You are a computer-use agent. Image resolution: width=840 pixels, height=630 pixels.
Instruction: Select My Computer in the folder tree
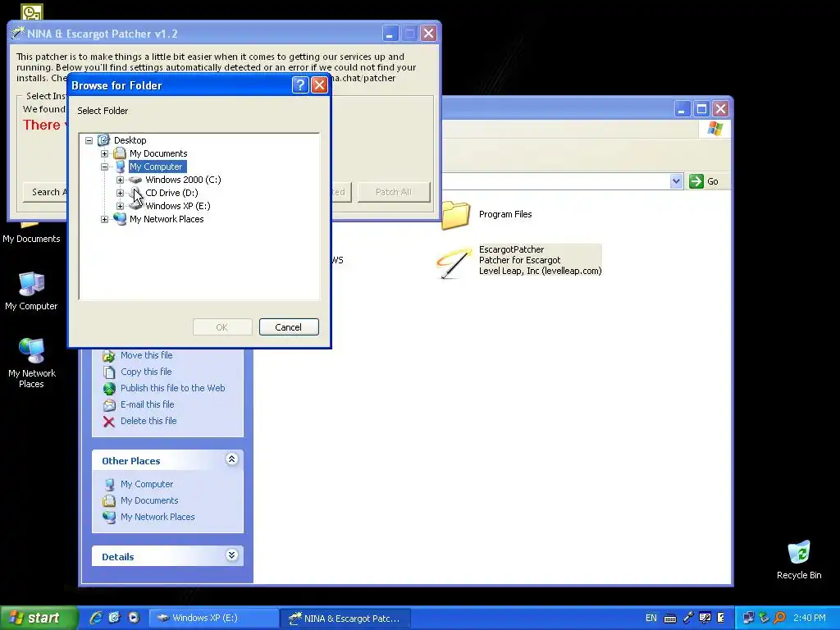(x=156, y=167)
